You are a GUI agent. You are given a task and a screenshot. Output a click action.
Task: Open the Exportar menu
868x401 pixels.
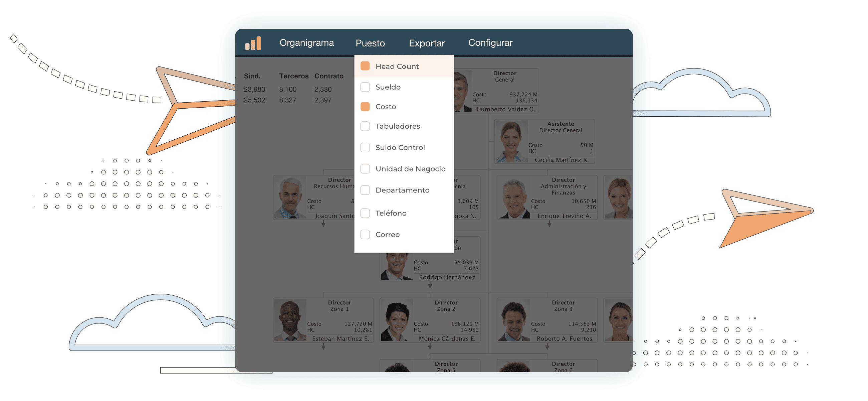[x=427, y=43]
